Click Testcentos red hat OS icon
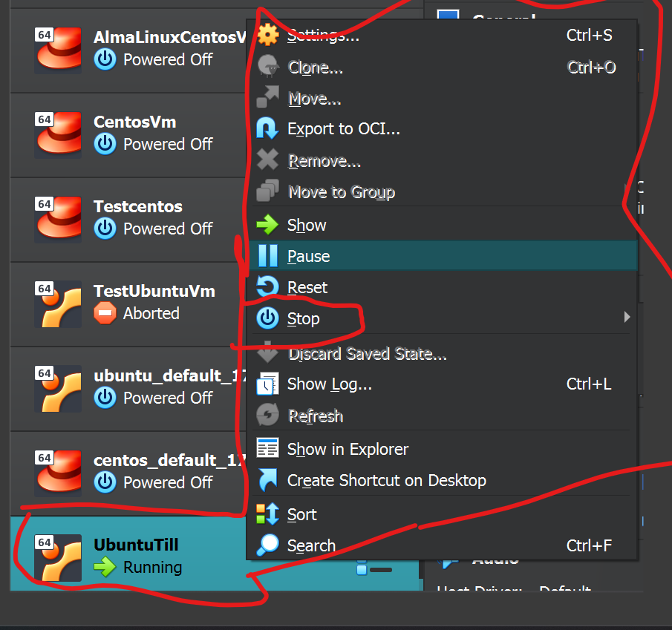Viewport: 672px width, 630px height. [58, 218]
